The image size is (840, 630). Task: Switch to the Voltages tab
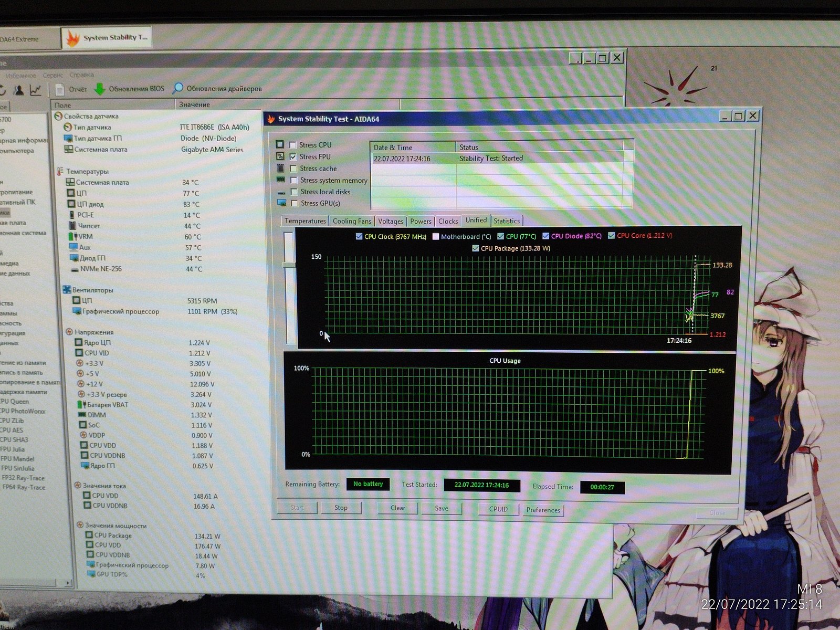pos(391,221)
